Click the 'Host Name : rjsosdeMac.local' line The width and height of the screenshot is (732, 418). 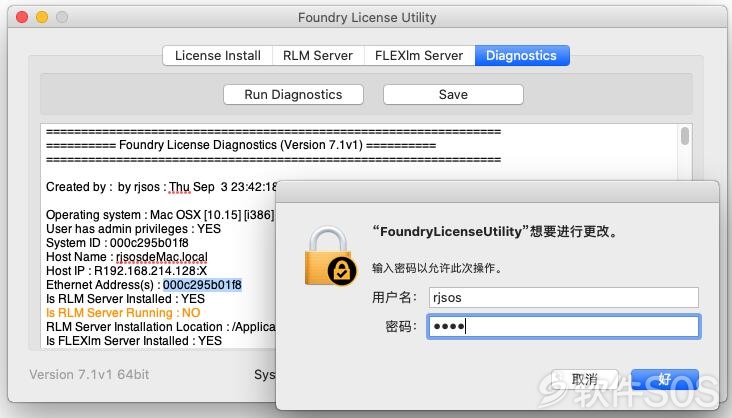click(x=127, y=257)
